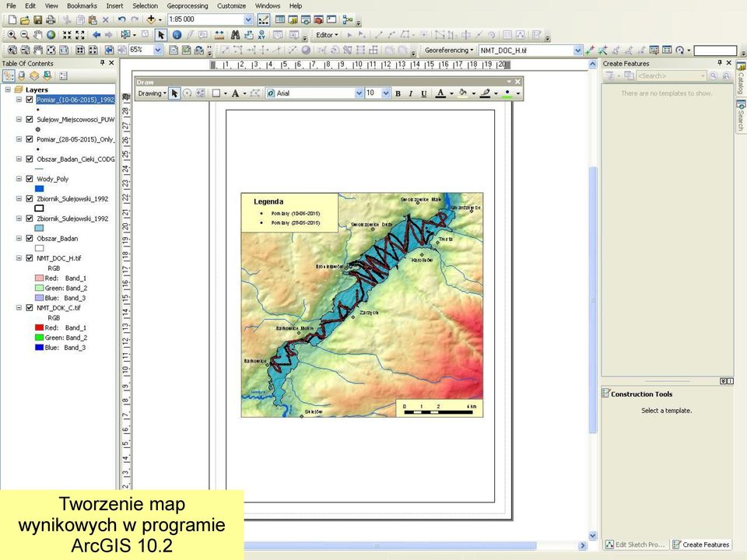This screenshot has width=747, height=560.
Task: Collapse the NMT_DOK_C.tif layer legend
Action: pos(19,308)
